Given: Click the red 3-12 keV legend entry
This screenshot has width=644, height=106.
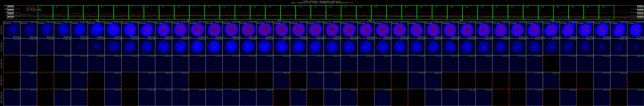Looking at the screenshot, I should [x=30, y=6].
